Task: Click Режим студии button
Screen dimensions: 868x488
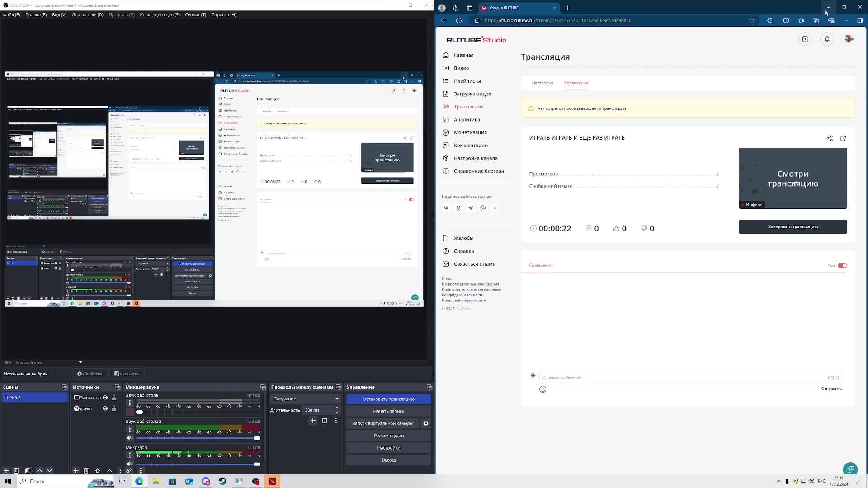Action: [x=388, y=436]
